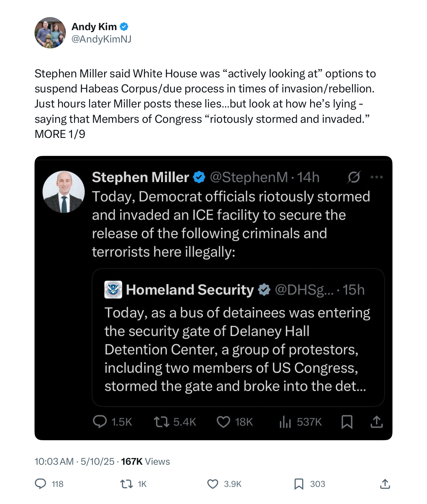This screenshot has width=427, height=504.
Task: Retweet Andy Kim's post
Action: click(x=127, y=484)
